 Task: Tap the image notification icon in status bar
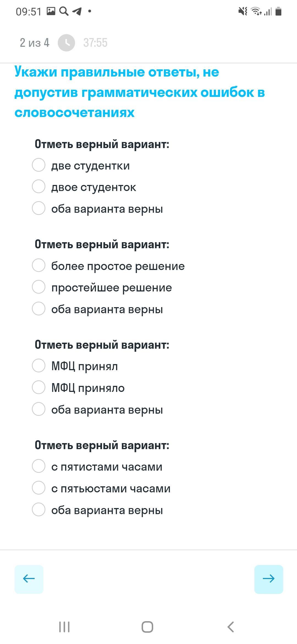51,11
